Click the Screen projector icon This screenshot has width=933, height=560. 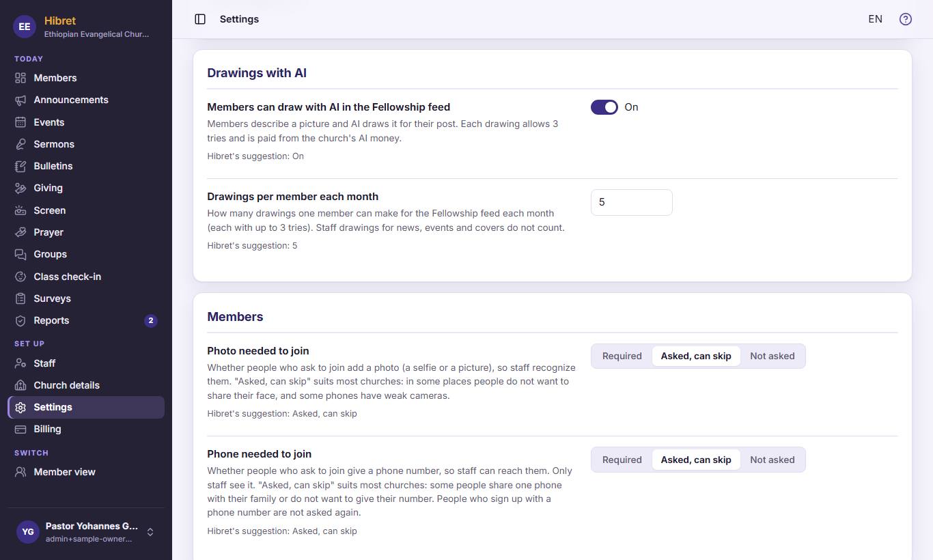pos(20,210)
